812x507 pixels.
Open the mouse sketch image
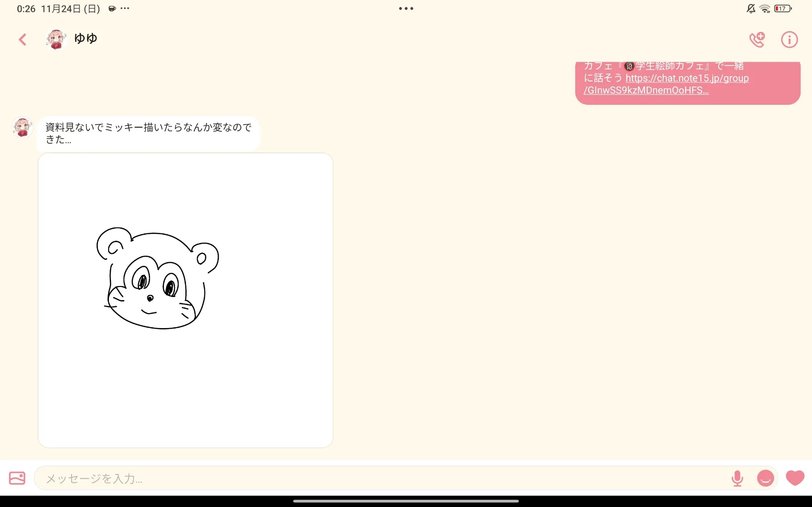click(x=185, y=300)
